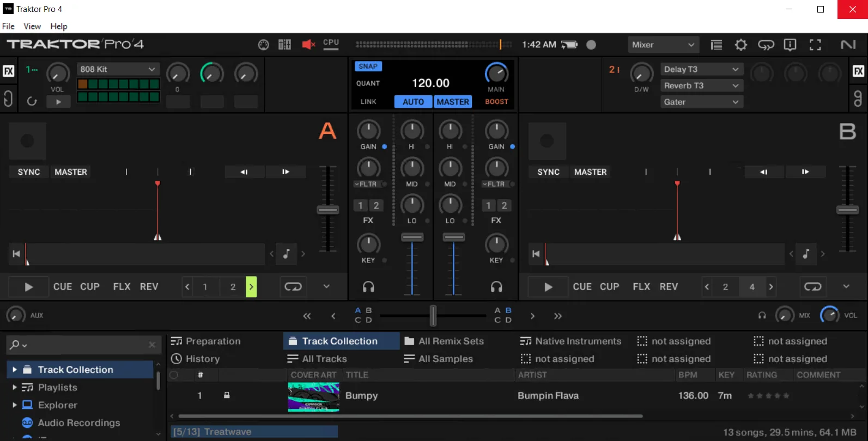Toggle the master clock MASTER button
The width and height of the screenshot is (868, 441).
[453, 102]
